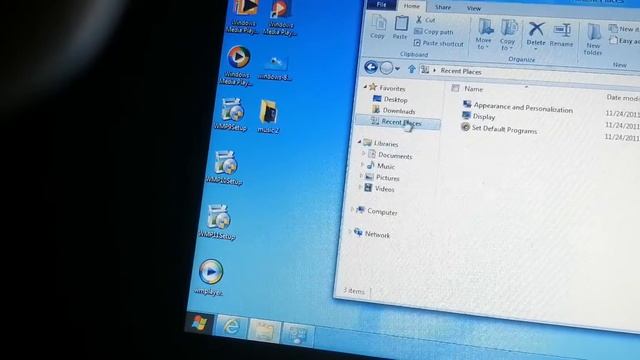640x360 pixels.
Task: Select the Windows-8 desktop icon
Action: 276,68
